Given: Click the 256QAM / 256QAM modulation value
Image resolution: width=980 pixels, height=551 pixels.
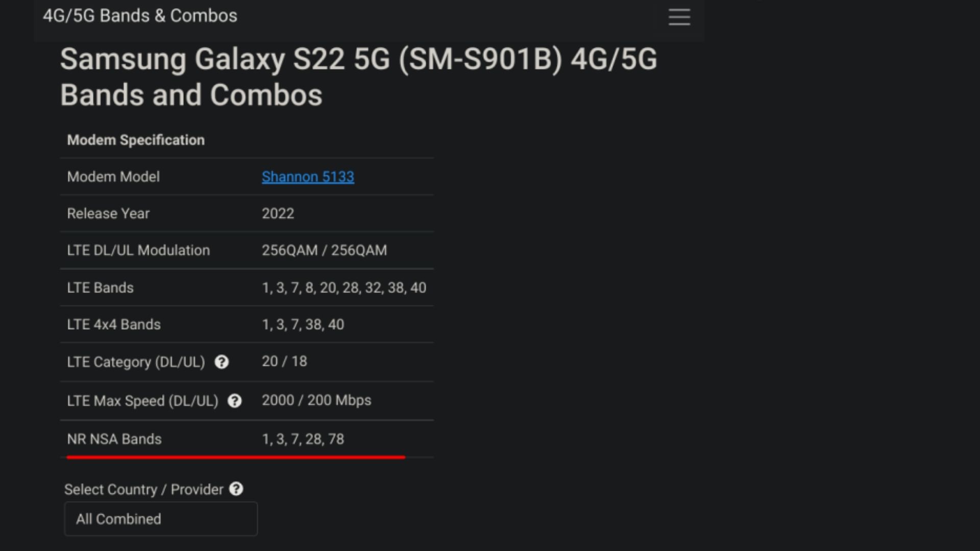Looking at the screenshot, I should click(x=324, y=251).
